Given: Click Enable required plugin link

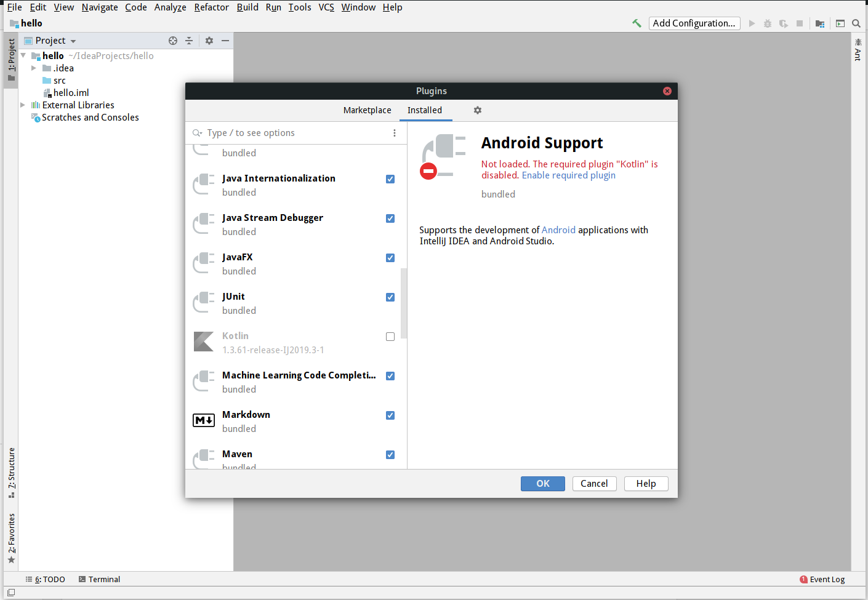Looking at the screenshot, I should pos(569,175).
